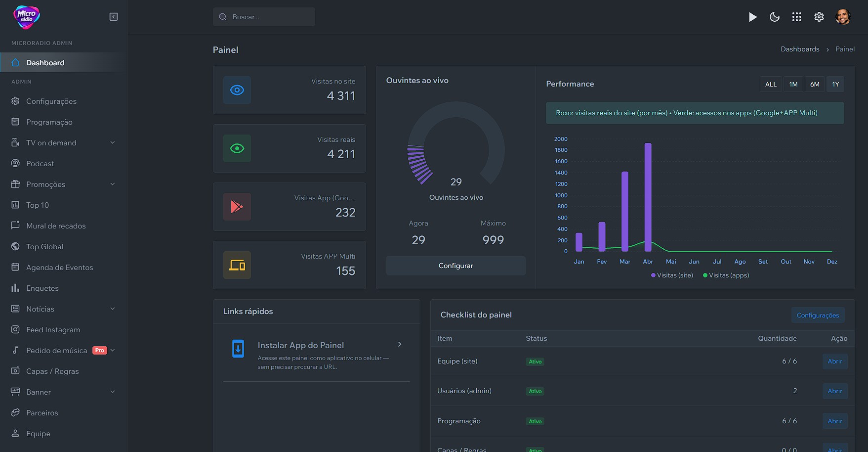Click the Microradio logo
Viewport: 868px width, 452px height.
tap(27, 17)
